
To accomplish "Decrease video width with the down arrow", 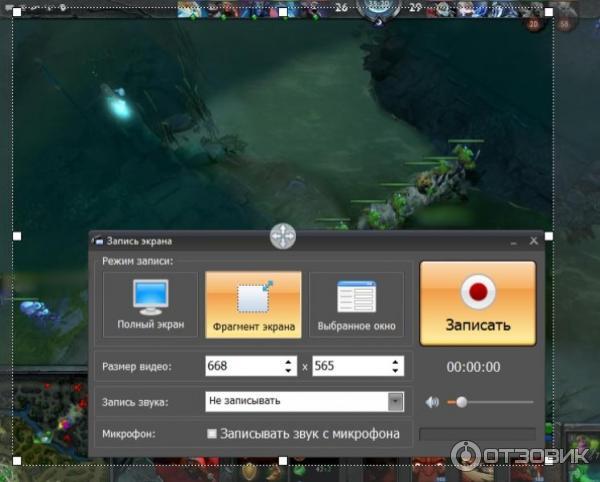I will (x=289, y=372).
